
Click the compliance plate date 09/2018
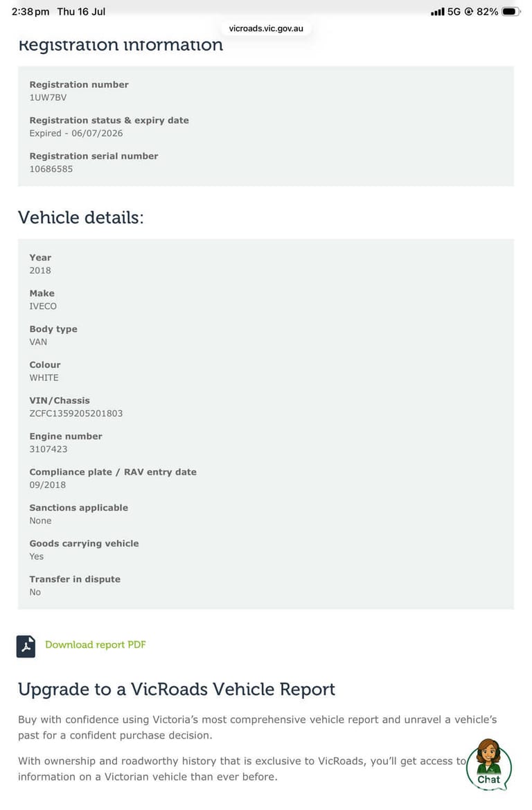tap(48, 485)
